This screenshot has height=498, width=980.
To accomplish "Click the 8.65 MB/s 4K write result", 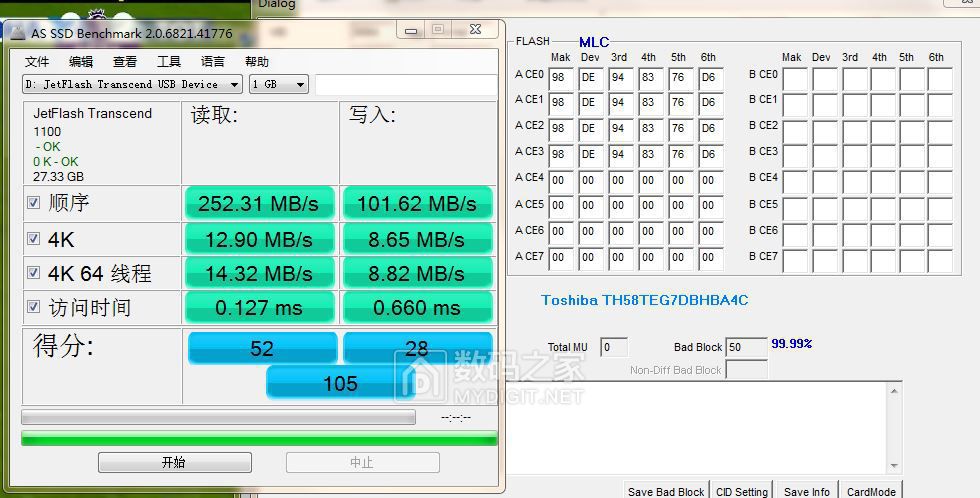I will pyautogui.click(x=418, y=239).
